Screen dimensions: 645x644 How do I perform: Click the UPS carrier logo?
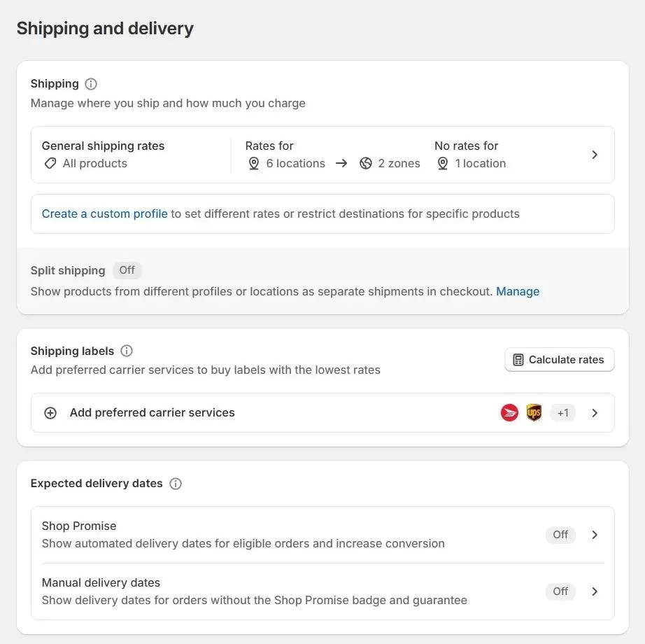tap(534, 412)
